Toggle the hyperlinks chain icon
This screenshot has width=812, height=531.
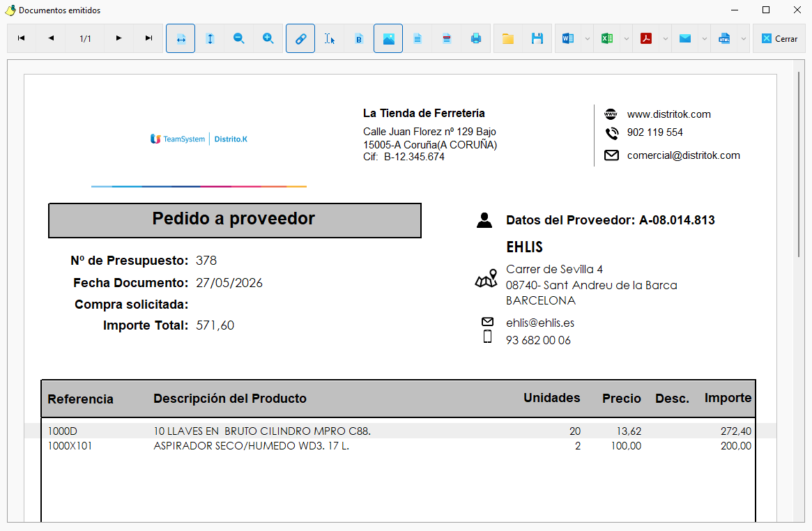(300, 38)
